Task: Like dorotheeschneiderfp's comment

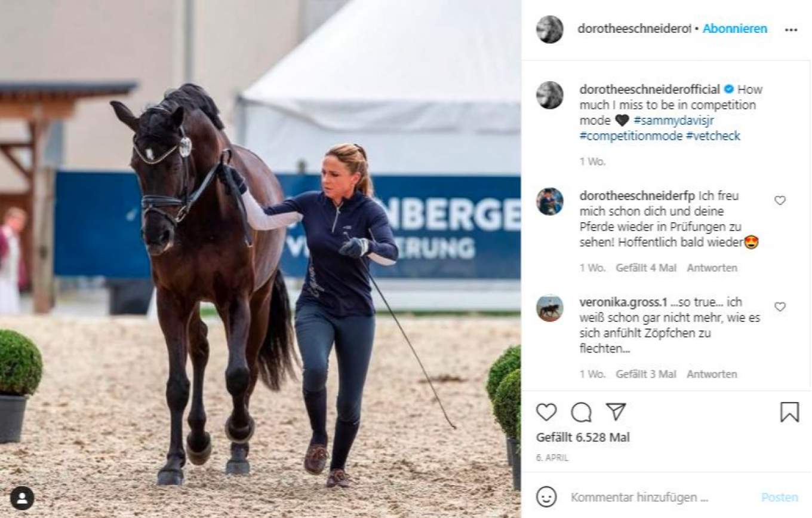Action: click(780, 201)
